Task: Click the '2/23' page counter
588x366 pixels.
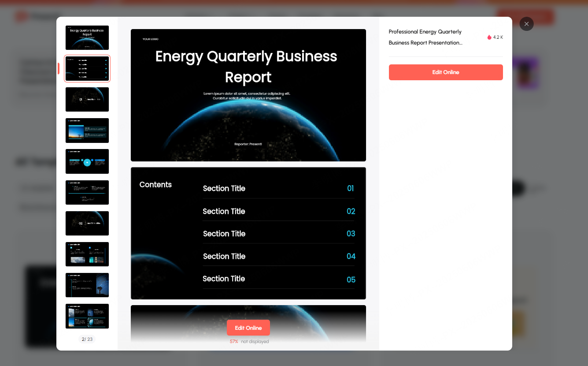Action: pyautogui.click(x=87, y=339)
